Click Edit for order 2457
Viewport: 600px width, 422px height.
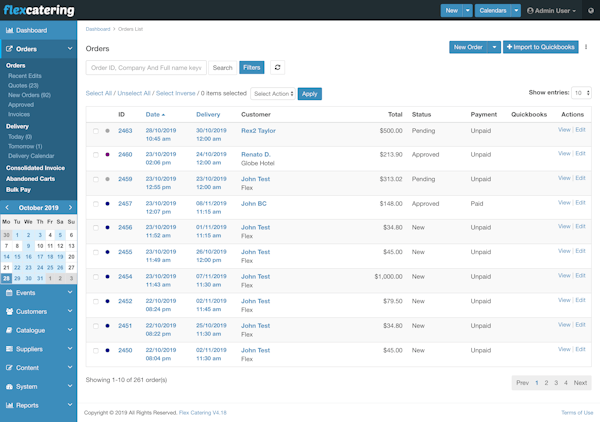[580, 202]
